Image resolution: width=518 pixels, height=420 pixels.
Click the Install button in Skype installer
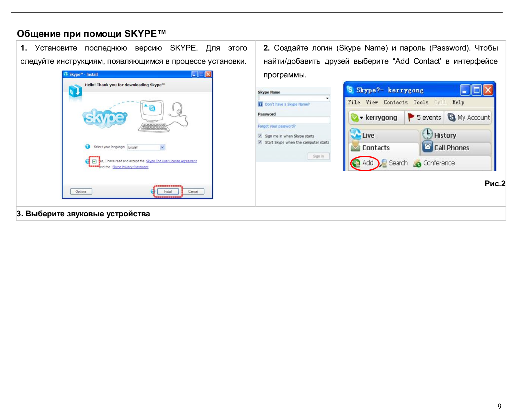(x=168, y=191)
